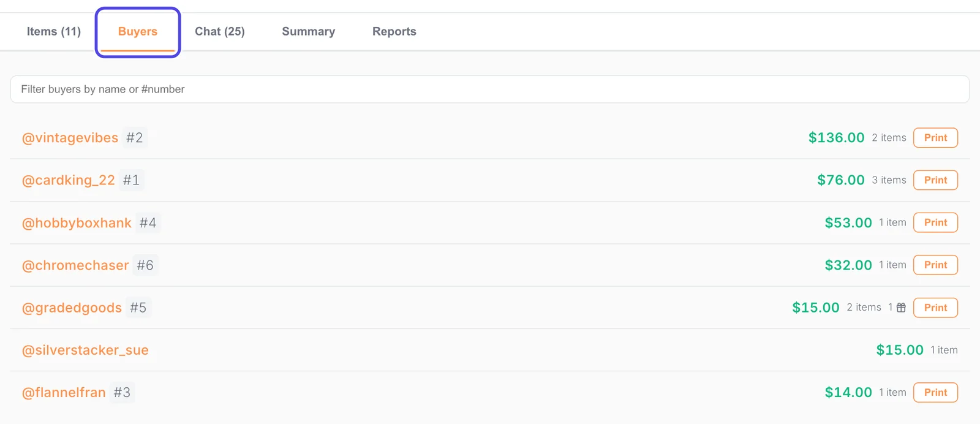Click the $14.00 total amount

(x=848, y=392)
